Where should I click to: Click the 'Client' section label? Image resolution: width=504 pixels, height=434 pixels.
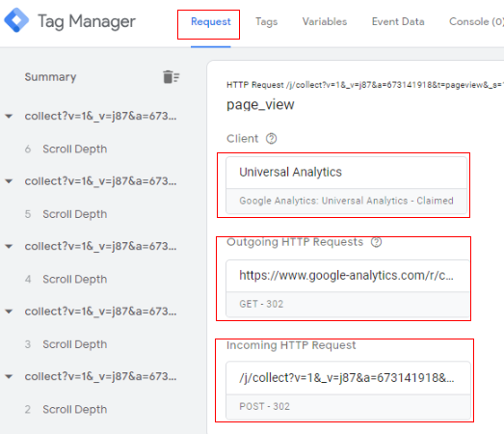coord(242,139)
